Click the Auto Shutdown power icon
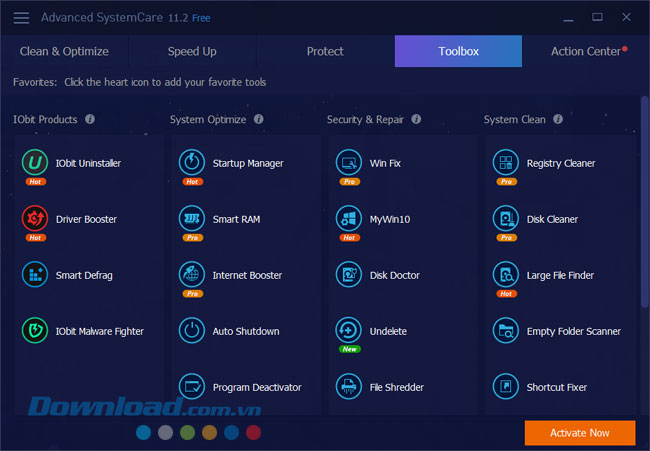The height and width of the screenshot is (451, 650). (x=192, y=330)
